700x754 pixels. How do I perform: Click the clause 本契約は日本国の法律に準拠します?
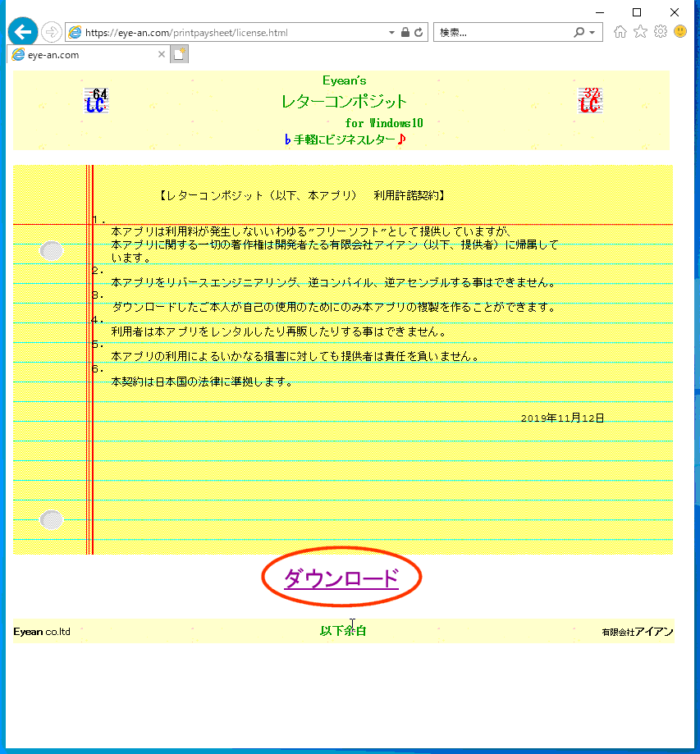coord(202,382)
